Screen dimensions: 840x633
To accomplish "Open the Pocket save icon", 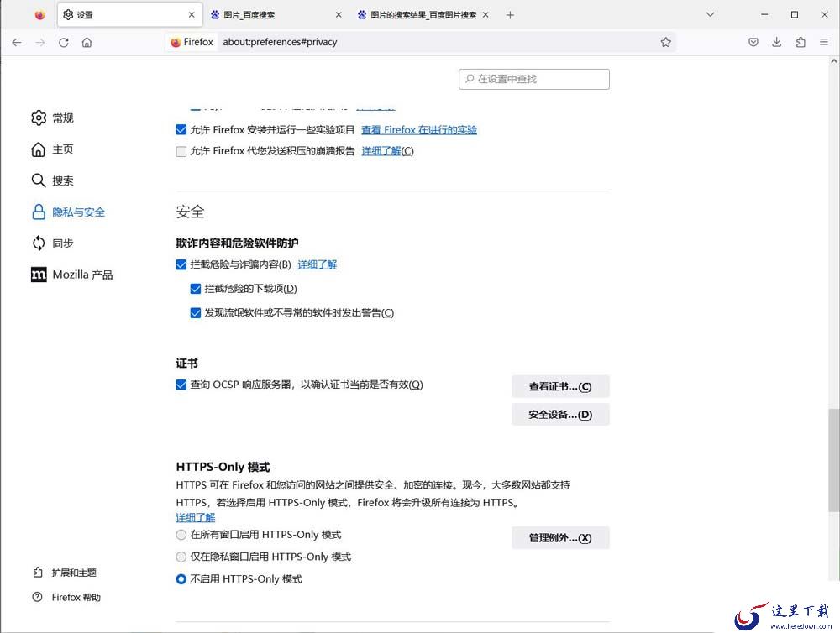I will [x=753, y=42].
